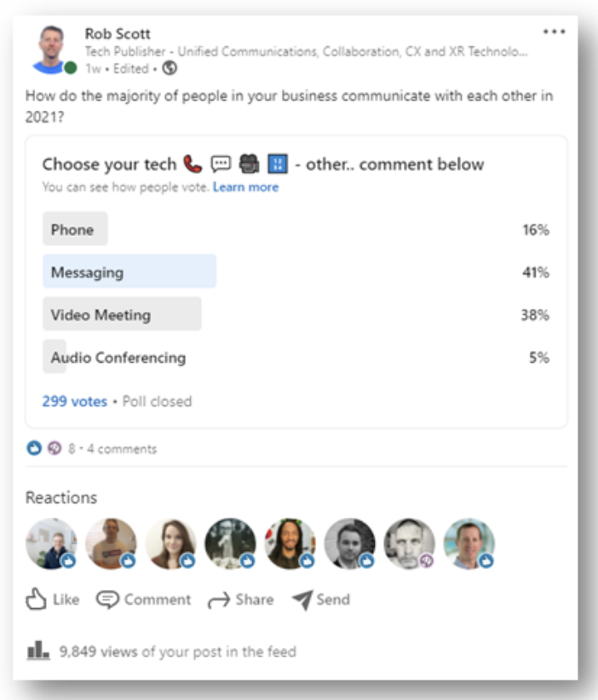
Task: Click the Comment speech bubble icon
Action: point(107,600)
